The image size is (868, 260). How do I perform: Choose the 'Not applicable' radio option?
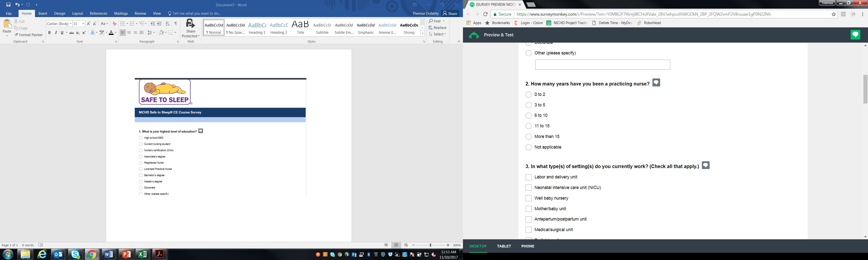528,147
